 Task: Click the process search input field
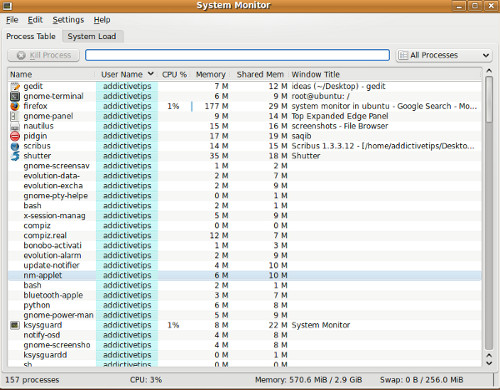pyautogui.click(x=237, y=55)
